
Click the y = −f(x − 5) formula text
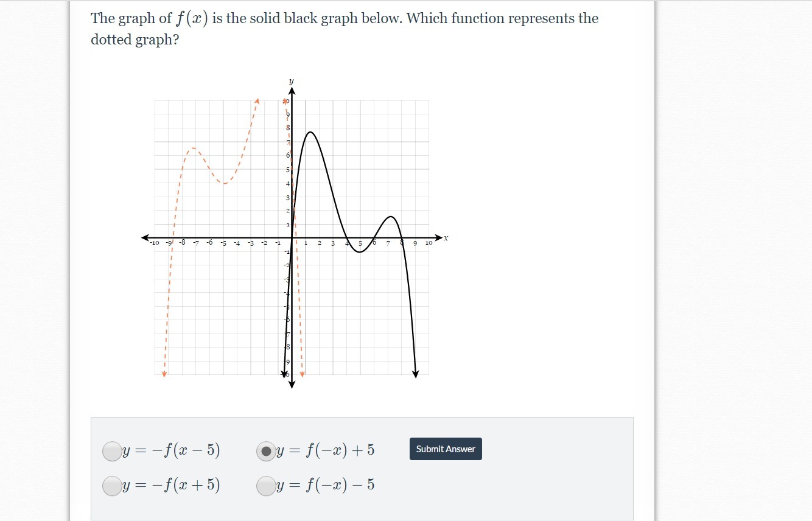[x=172, y=450]
